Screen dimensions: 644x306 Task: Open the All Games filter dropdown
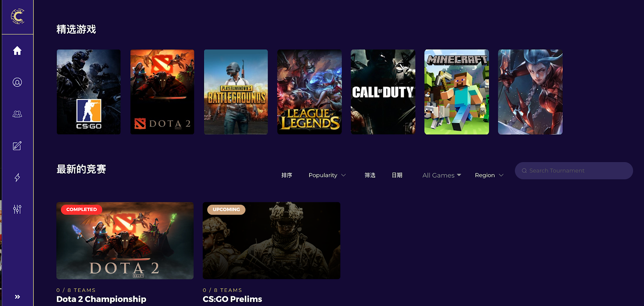coord(442,175)
